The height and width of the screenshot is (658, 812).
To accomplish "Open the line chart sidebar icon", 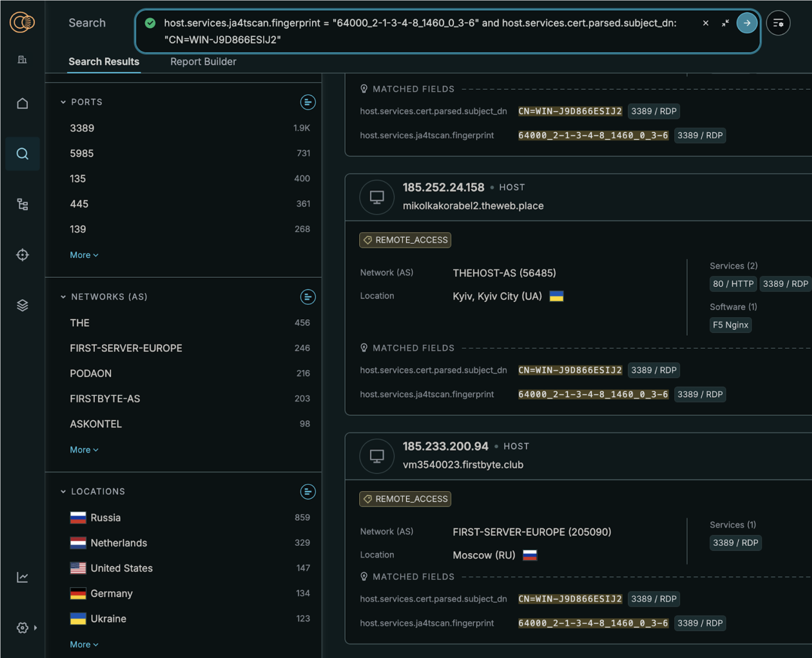I will pyautogui.click(x=22, y=577).
